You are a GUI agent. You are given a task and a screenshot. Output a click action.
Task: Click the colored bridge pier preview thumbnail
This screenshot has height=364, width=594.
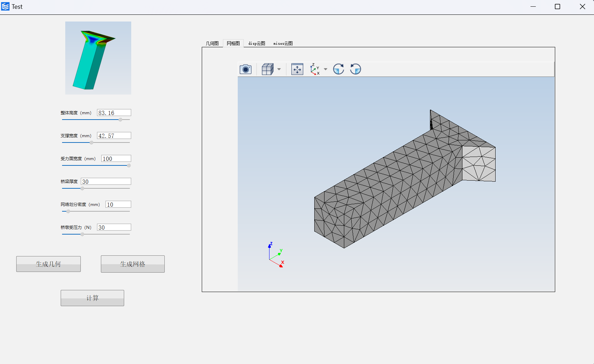point(98,58)
